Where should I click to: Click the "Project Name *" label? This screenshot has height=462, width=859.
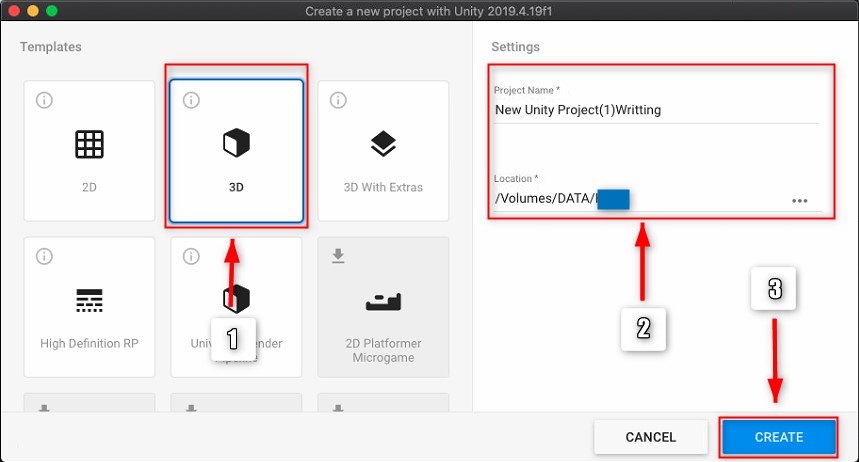tap(526, 90)
